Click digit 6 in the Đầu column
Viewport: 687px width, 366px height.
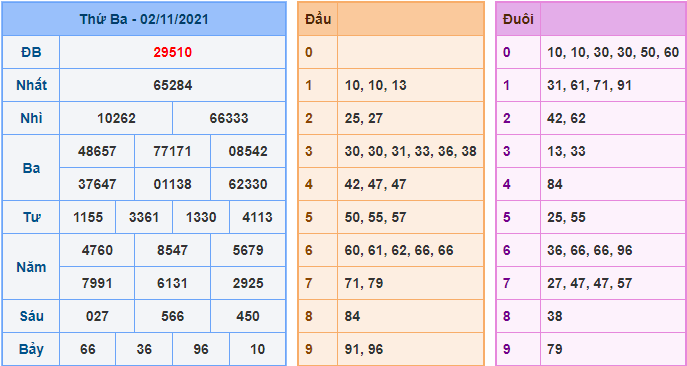click(309, 250)
